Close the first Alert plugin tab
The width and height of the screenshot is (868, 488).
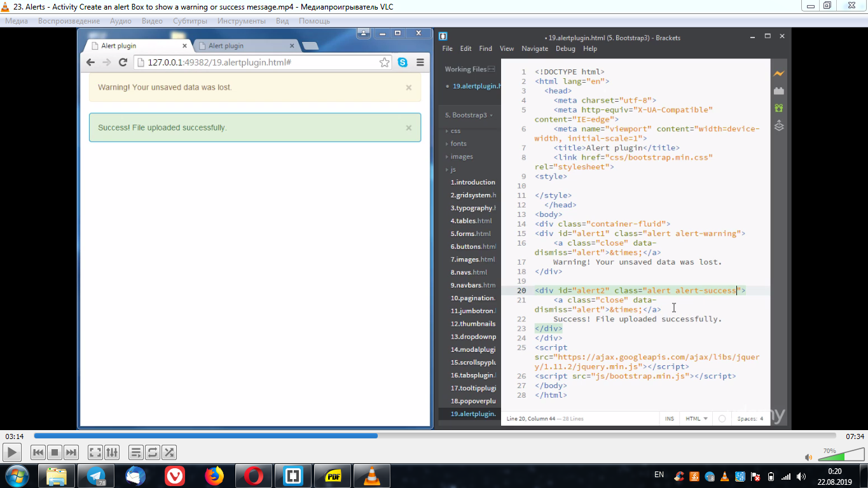pos(185,46)
